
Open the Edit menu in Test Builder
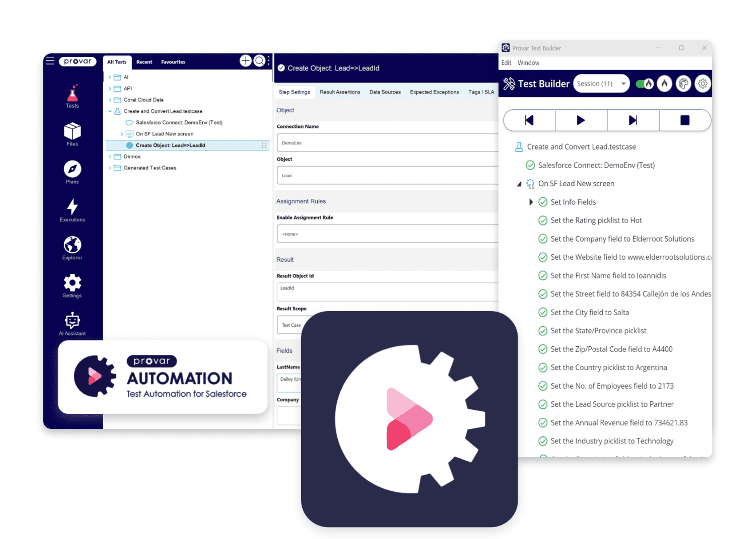506,63
